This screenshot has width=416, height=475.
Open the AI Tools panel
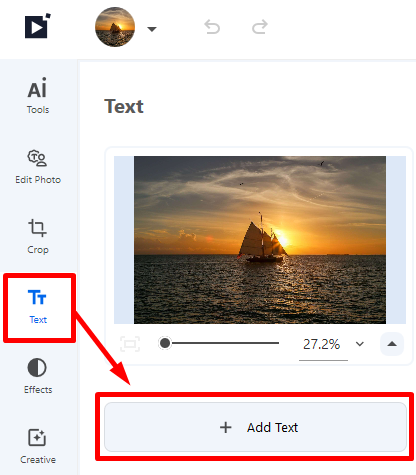[x=38, y=96]
